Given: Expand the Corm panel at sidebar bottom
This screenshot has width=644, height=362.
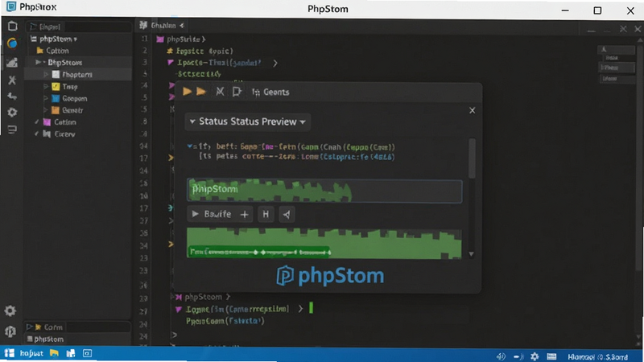Looking at the screenshot, I should coord(30,327).
